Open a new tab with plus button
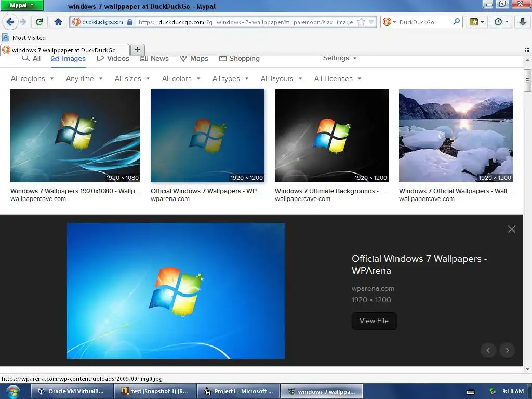532x399 pixels. [137, 50]
